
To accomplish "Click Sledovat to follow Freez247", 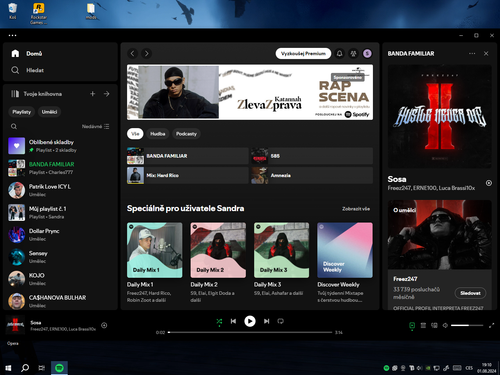I will (470, 293).
